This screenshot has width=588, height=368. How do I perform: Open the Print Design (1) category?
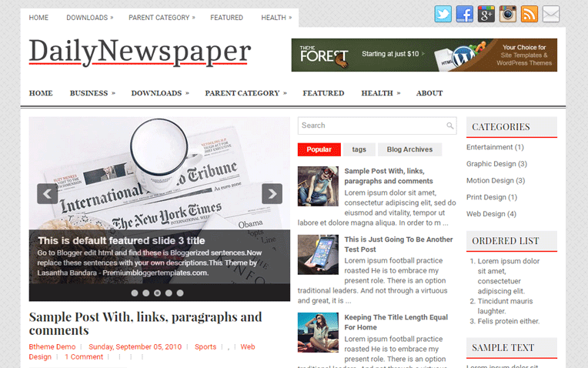(492, 197)
